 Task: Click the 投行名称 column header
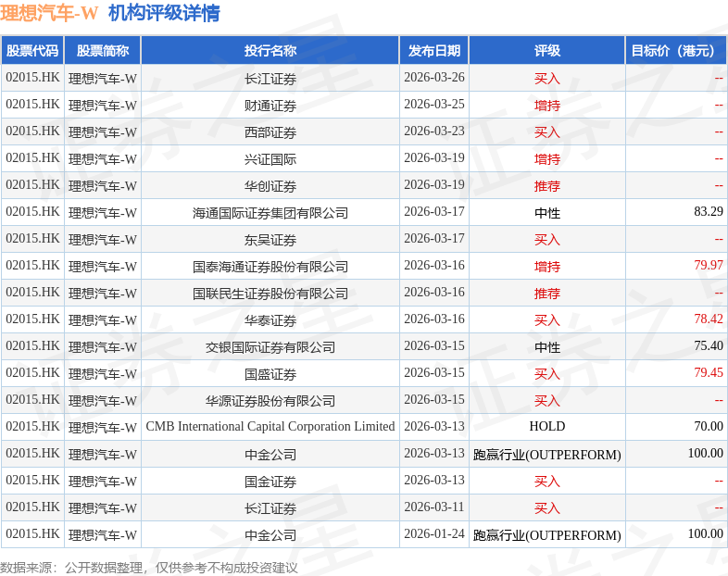270,51
